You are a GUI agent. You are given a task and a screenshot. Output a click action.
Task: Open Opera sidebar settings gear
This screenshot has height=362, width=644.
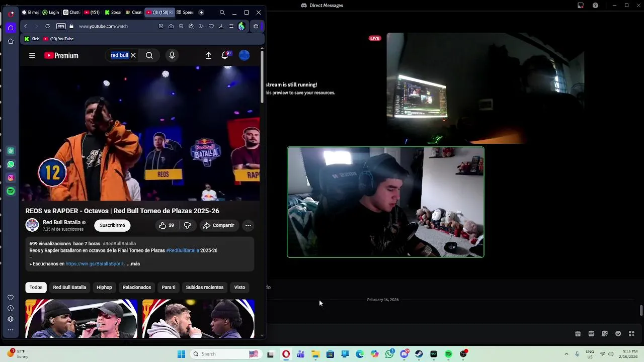11,319
